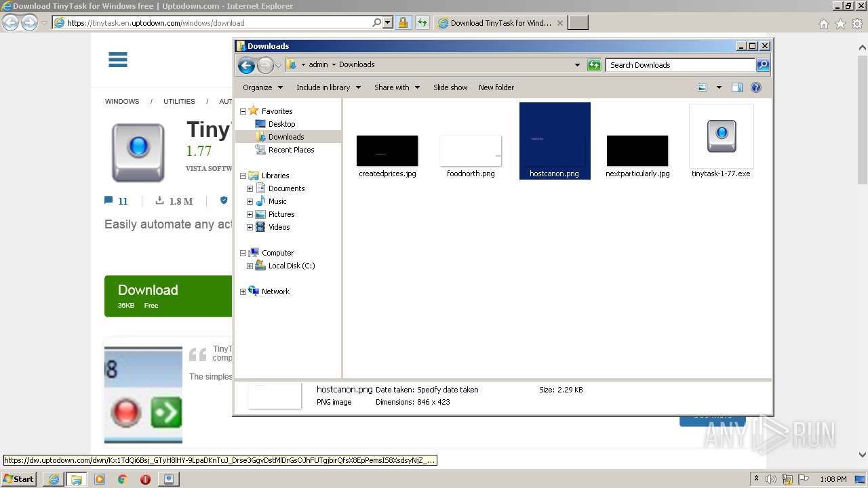Open a new Internet Explorer tab
Image resolution: width=868 pixels, height=488 pixels.
[x=578, y=23]
